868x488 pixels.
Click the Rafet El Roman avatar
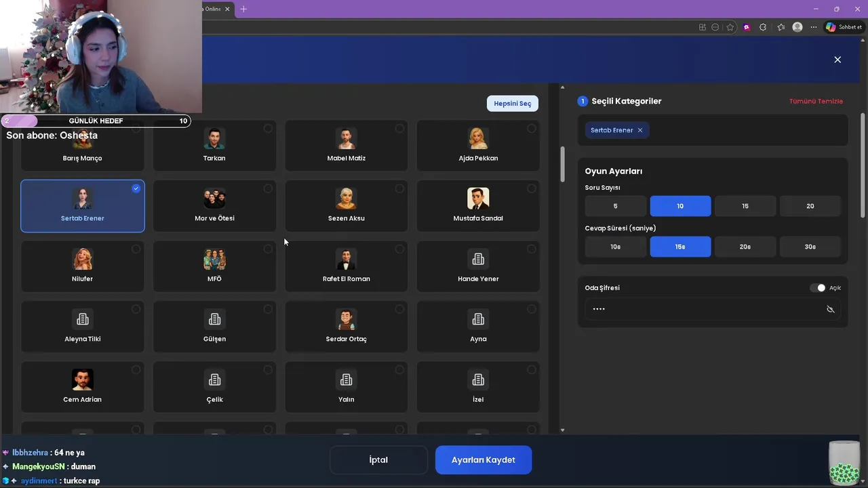pos(347,259)
